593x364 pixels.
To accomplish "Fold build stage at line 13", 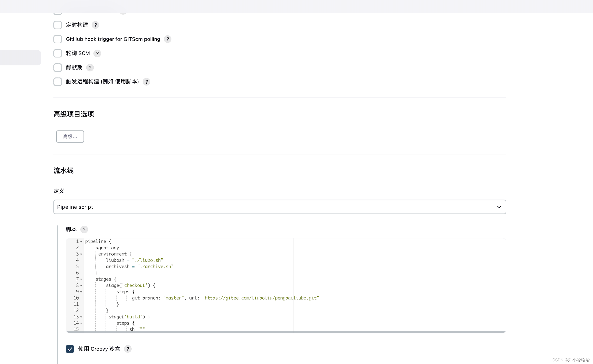I will coord(81,317).
